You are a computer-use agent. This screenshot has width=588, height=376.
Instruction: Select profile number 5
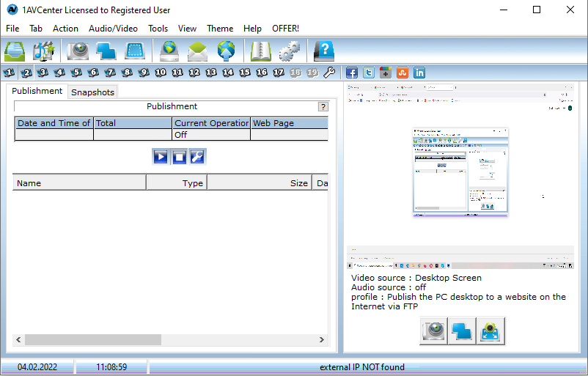(76, 73)
